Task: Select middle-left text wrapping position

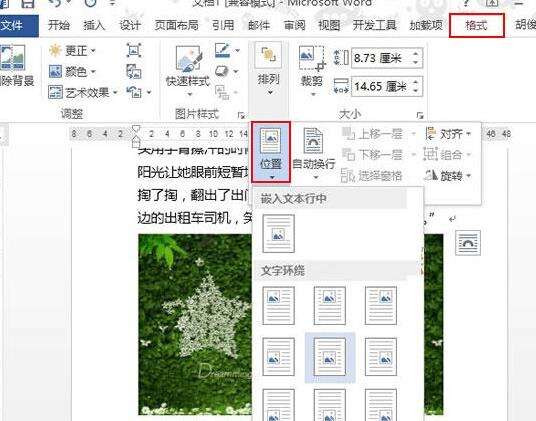Action: click(x=279, y=357)
